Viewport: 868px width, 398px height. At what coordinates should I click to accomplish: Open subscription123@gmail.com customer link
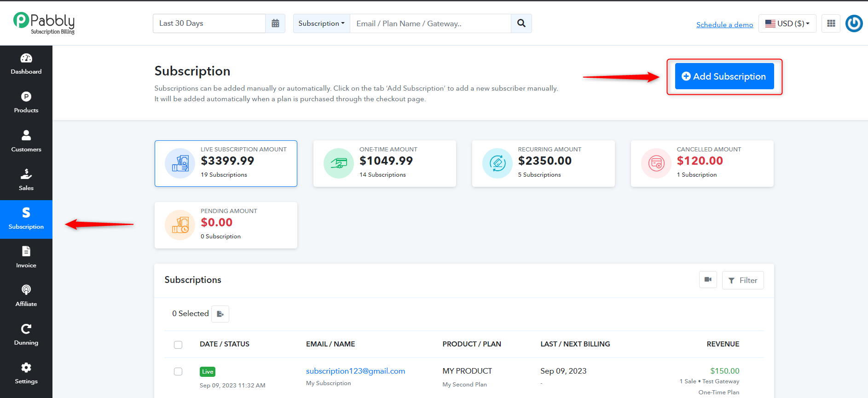coord(355,371)
